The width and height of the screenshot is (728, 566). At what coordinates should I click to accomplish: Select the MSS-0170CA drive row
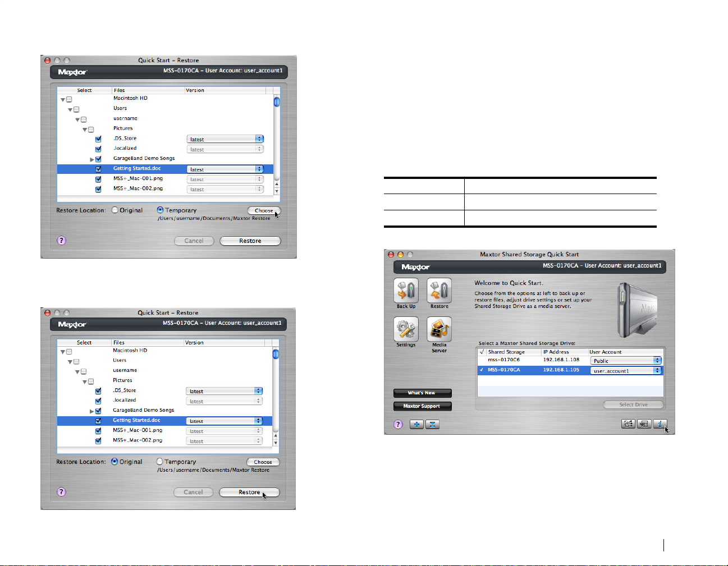570,370
